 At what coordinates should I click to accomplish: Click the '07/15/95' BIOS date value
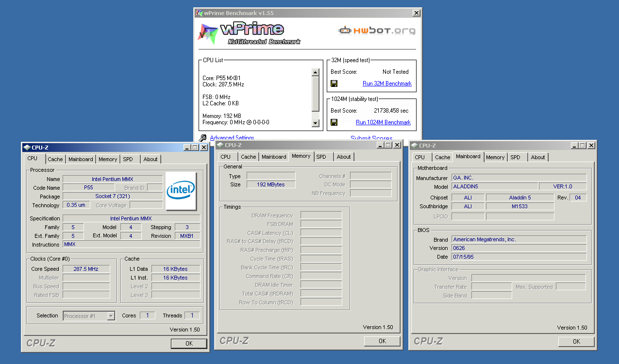(x=519, y=257)
